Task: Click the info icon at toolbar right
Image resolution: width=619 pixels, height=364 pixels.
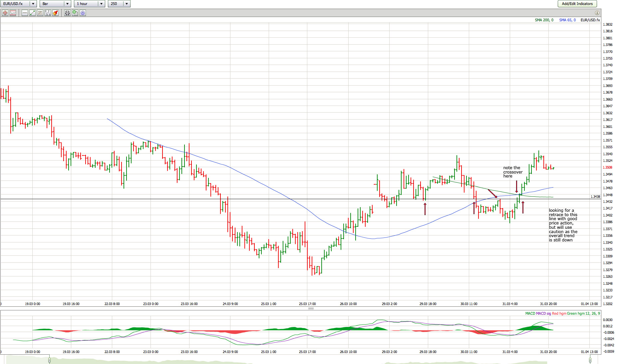Action: click(597, 13)
